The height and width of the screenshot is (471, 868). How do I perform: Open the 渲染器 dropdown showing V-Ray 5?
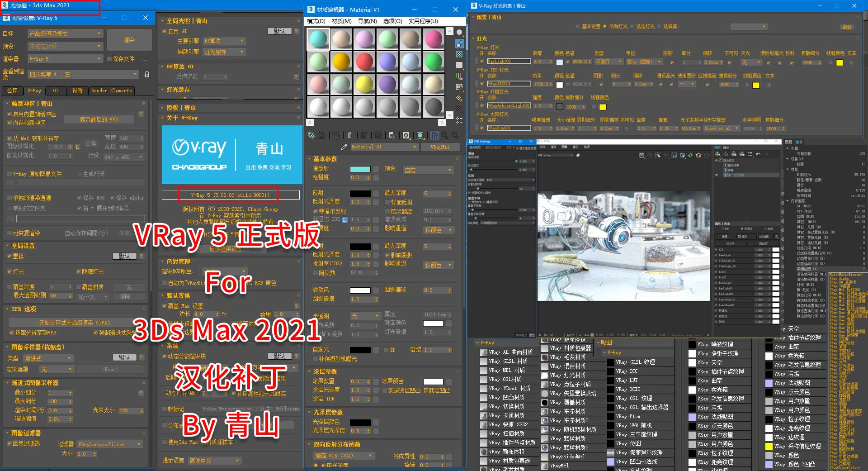click(x=66, y=59)
